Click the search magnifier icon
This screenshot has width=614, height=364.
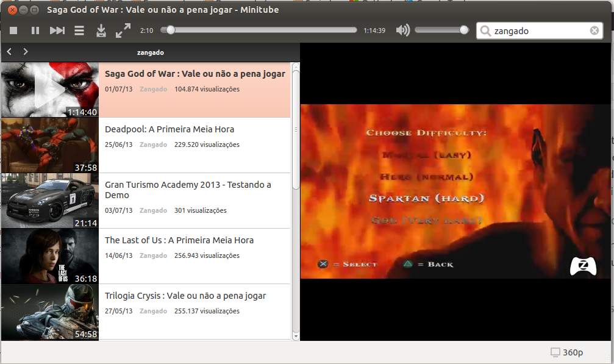485,30
